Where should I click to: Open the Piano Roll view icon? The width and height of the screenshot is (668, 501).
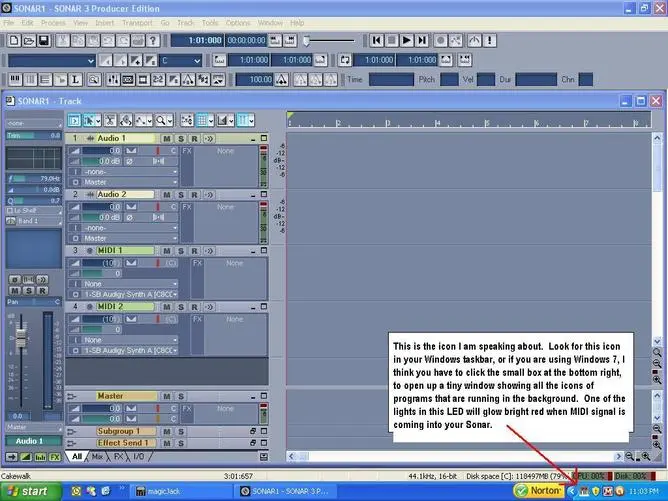point(16,80)
